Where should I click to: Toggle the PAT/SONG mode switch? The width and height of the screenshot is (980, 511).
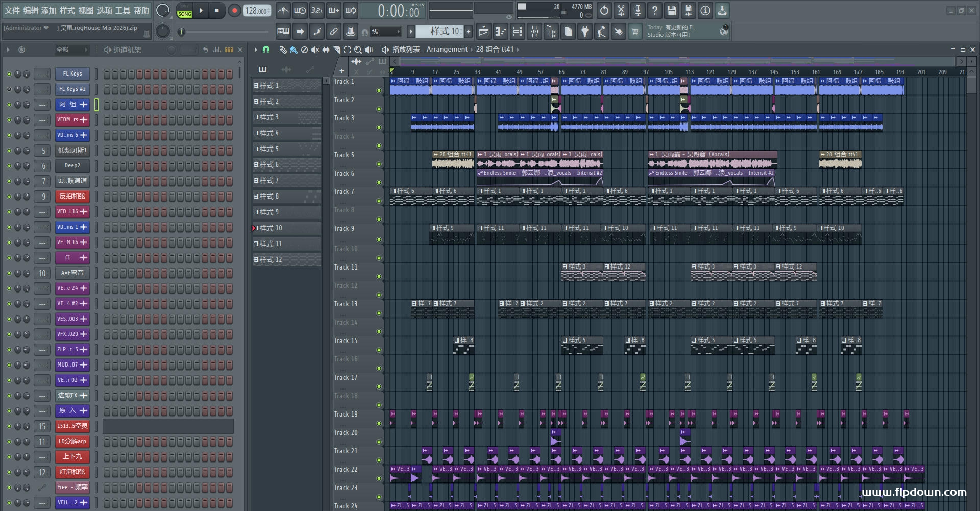click(185, 10)
